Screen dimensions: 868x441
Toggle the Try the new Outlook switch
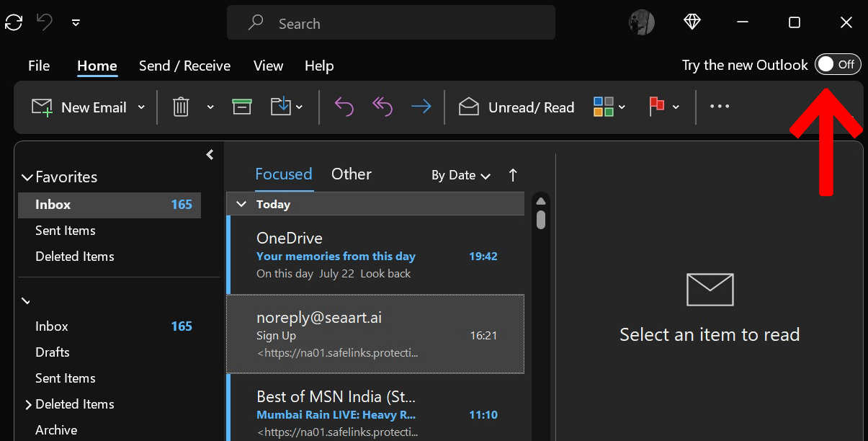[x=838, y=64]
